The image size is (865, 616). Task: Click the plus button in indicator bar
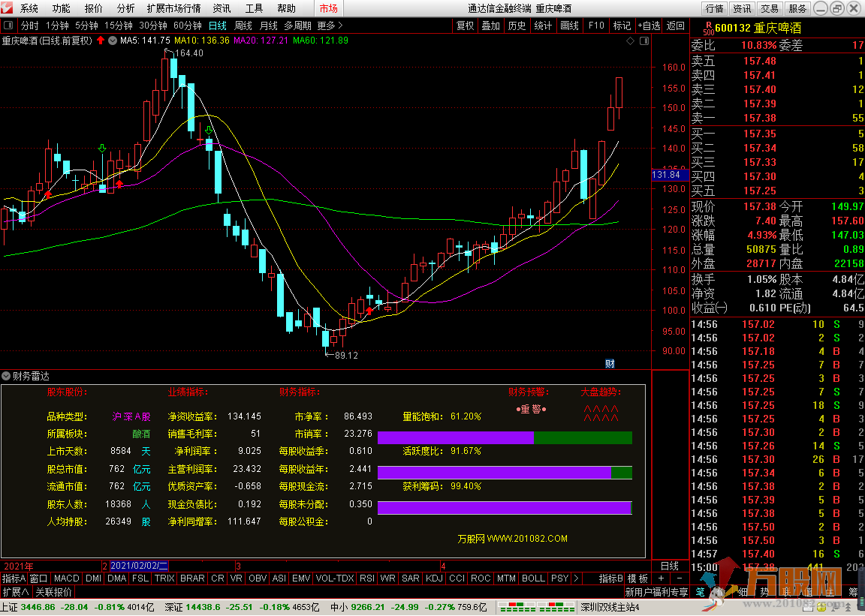pyautogui.click(x=661, y=578)
